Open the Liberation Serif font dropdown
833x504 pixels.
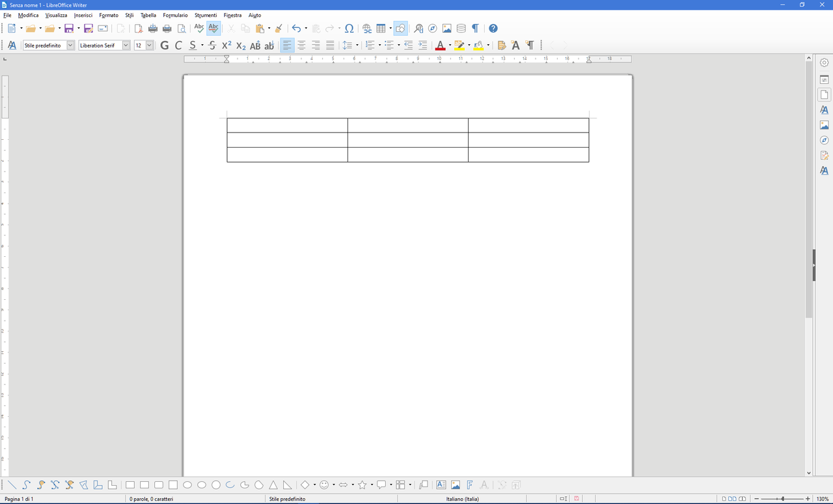126,46
